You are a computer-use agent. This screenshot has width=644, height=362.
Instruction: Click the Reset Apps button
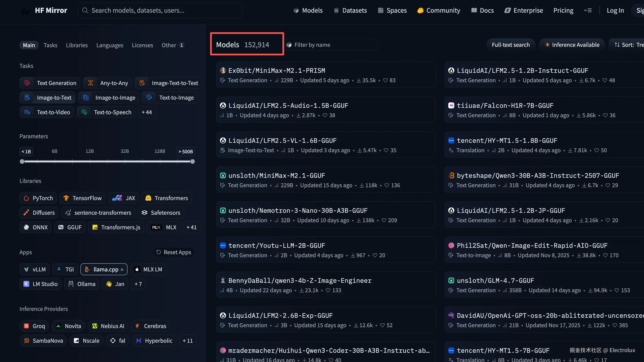173,252
